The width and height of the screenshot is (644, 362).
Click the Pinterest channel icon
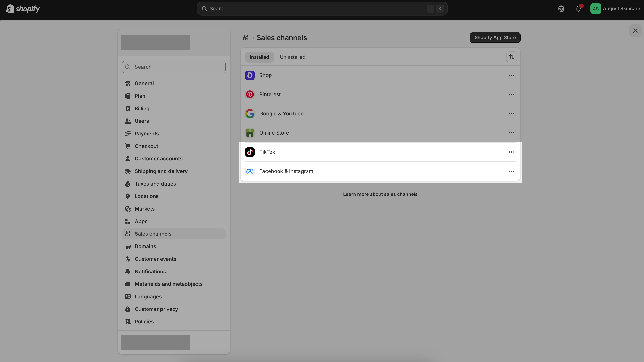tap(250, 94)
